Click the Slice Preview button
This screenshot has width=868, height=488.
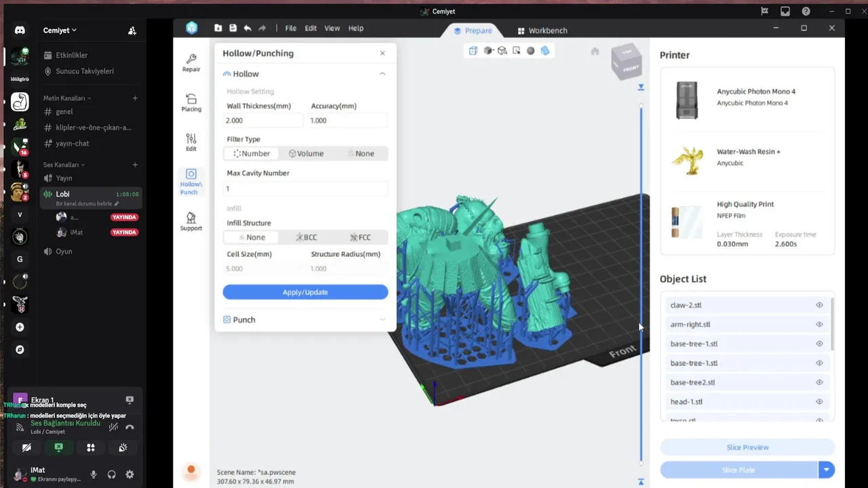747,447
